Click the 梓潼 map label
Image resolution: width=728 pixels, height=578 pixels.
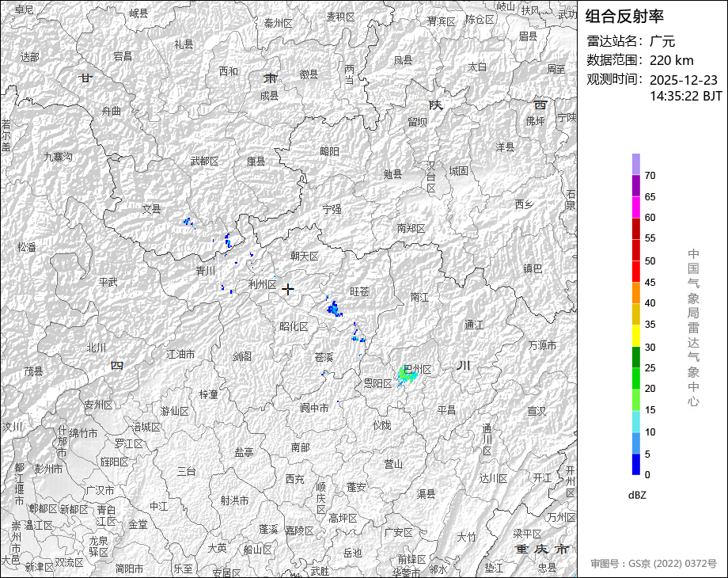[208, 394]
